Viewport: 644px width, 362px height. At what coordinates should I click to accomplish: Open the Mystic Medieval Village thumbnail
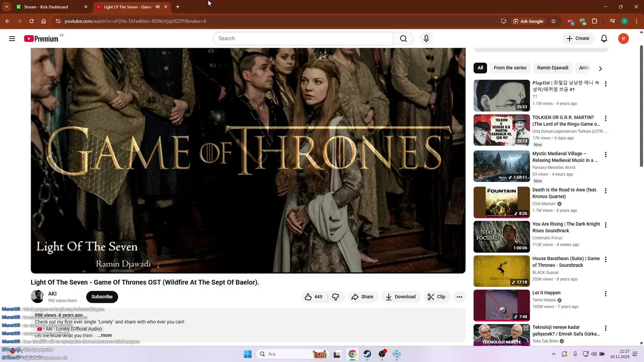tap(502, 166)
